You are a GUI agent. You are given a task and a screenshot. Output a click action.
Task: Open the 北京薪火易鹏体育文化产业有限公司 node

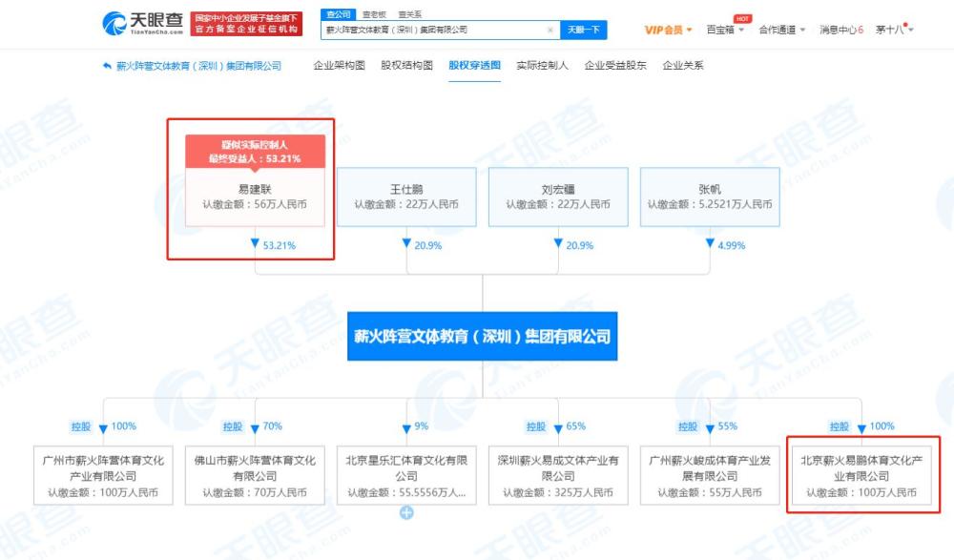(861, 475)
